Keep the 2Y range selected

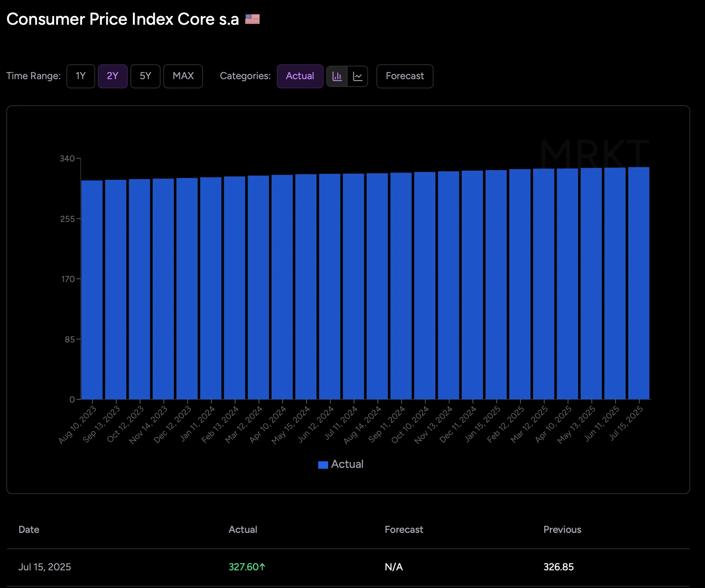pyautogui.click(x=113, y=76)
